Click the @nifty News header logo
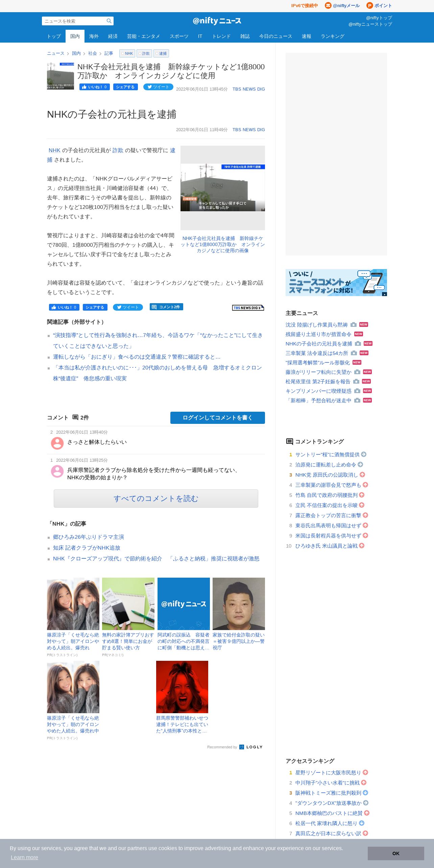Viewport: 434px width, 868px height. [x=217, y=21]
